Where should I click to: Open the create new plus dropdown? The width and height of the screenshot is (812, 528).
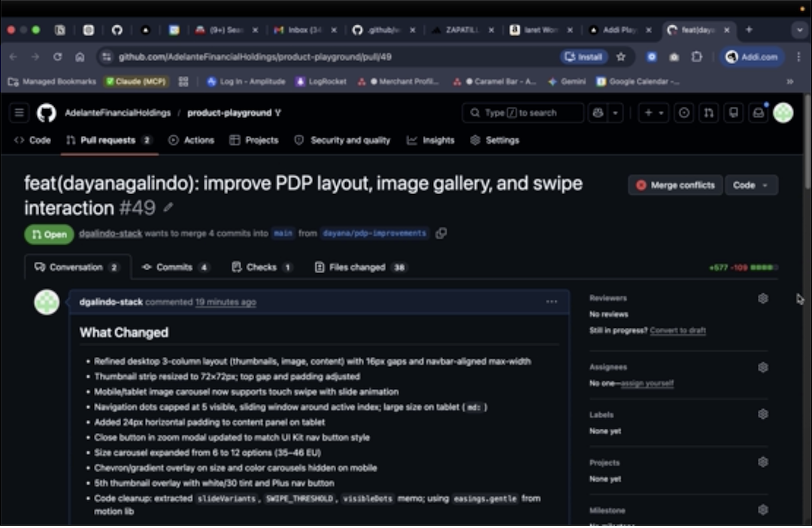point(653,112)
